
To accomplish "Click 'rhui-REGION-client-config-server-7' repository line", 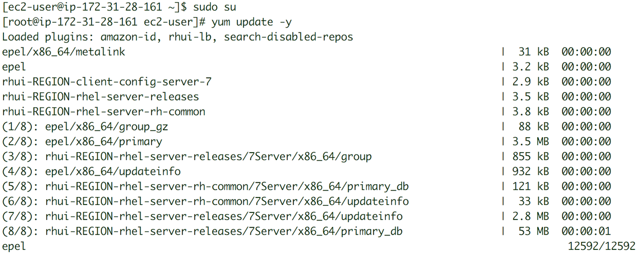I will click(x=107, y=82).
